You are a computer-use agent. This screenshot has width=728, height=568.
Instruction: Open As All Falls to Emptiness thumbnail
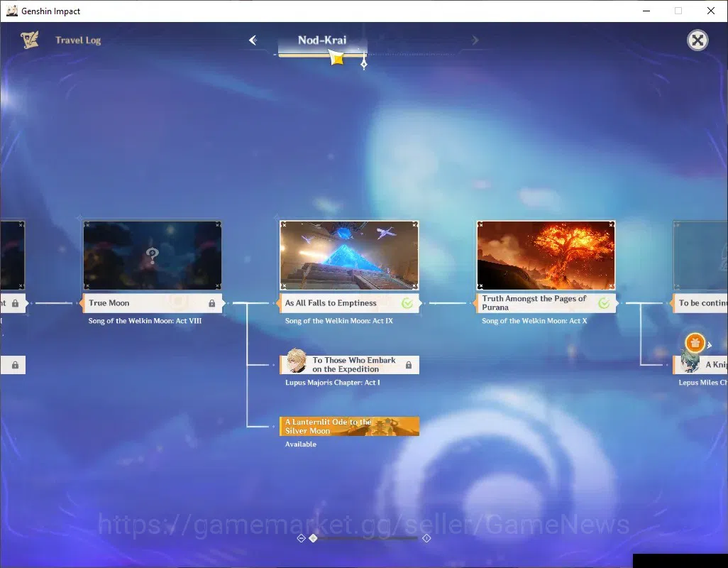click(349, 256)
